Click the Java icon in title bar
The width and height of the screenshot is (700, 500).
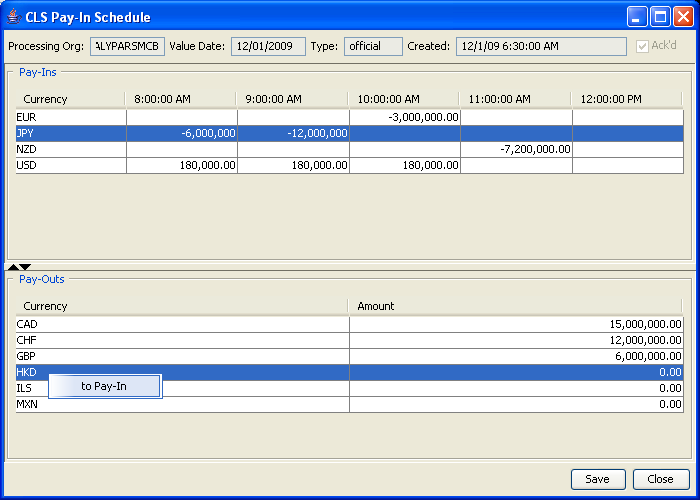(x=14, y=17)
